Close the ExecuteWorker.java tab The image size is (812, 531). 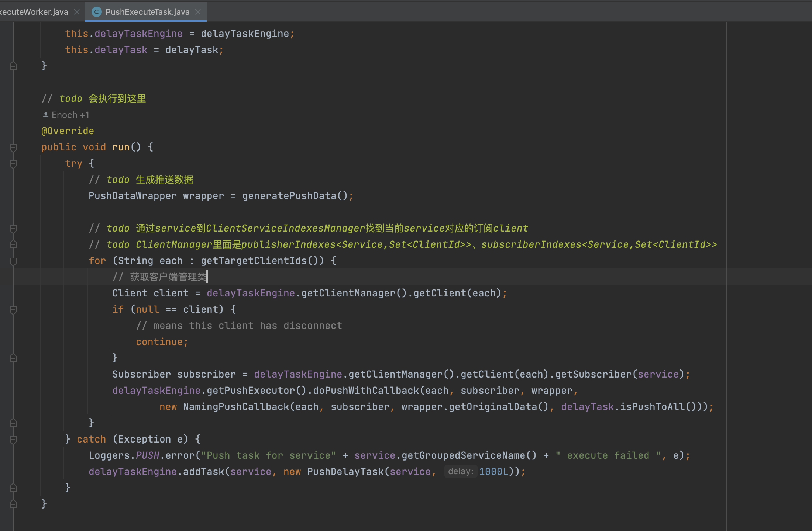click(x=77, y=12)
